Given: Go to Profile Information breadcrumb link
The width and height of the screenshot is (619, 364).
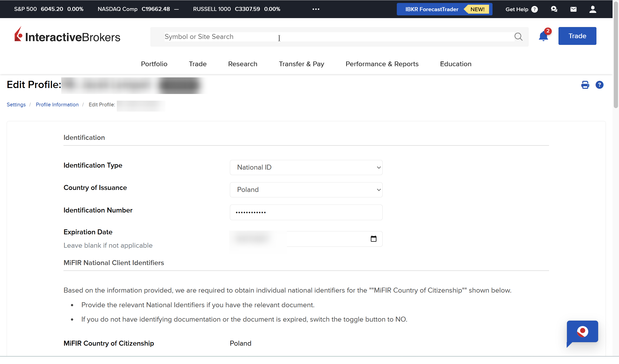Looking at the screenshot, I should (57, 105).
